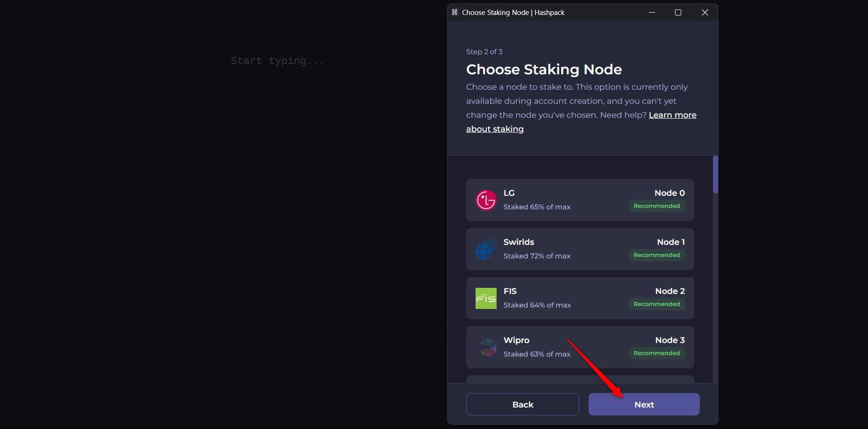Click 'Staked 64% of max' text
Image resolution: width=868 pixels, height=429 pixels.
537,305
